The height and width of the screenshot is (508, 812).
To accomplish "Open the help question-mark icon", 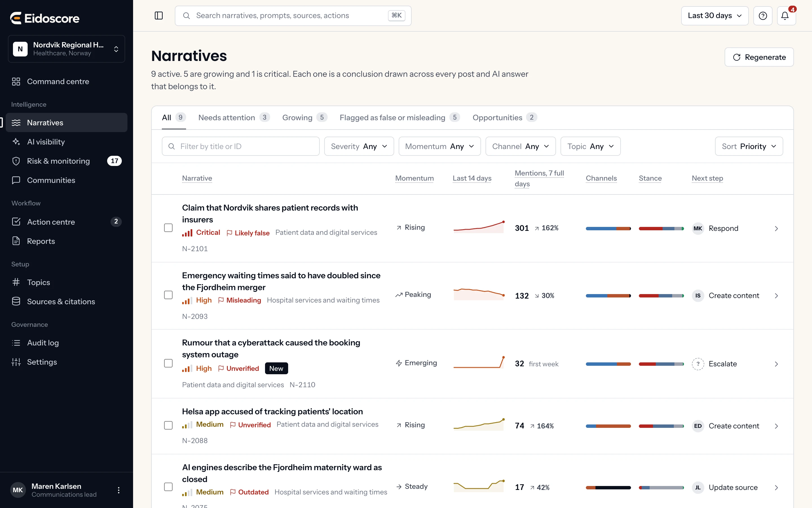I will [x=763, y=16].
